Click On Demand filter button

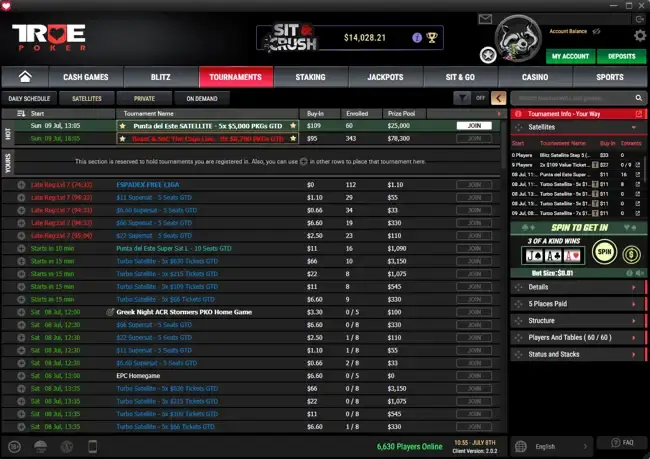point(202,99)
